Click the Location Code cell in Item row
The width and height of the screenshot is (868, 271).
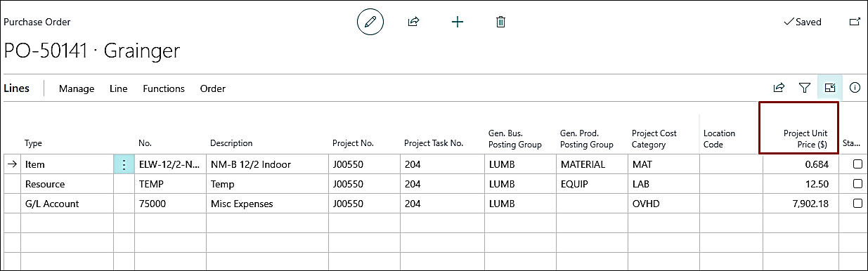[x=731, y=164]
